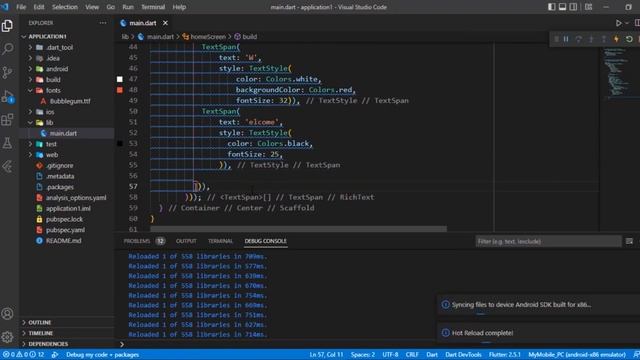Click the Restart debug icon

[629, 39]
